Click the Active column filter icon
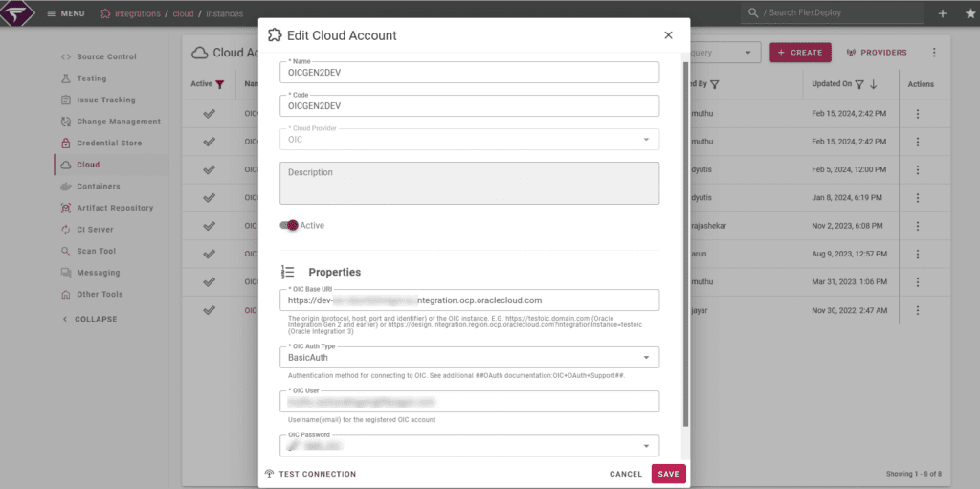 click(x=219, y=84)
